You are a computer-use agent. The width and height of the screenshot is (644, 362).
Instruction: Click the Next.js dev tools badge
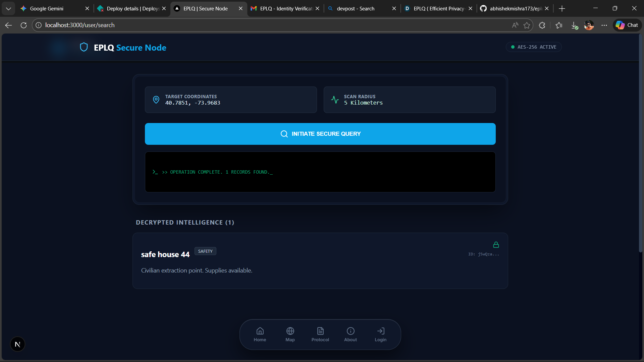point(17,344)
